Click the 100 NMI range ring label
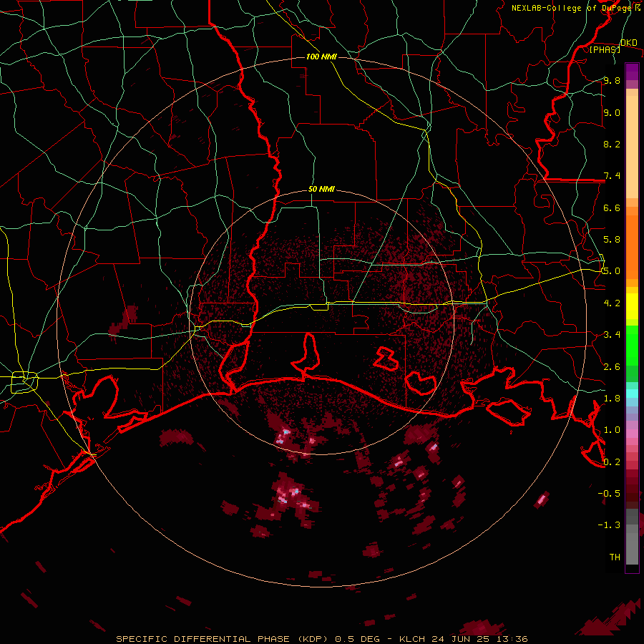 click(x=321, y=57)
